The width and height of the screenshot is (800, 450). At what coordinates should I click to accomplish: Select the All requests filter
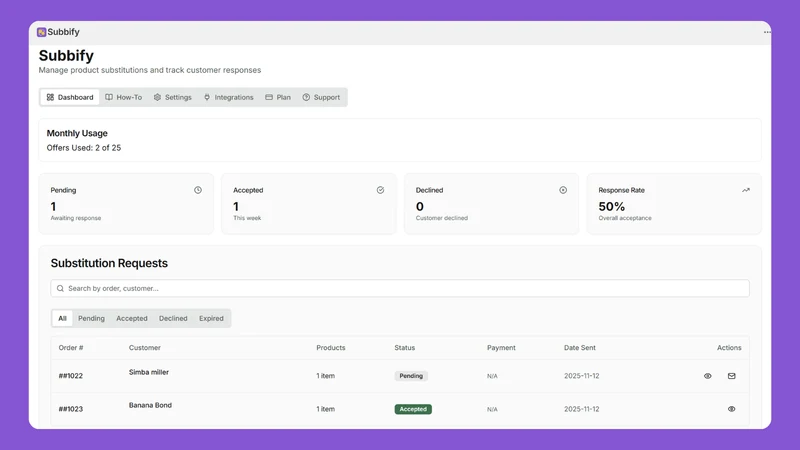coord(62,318)
